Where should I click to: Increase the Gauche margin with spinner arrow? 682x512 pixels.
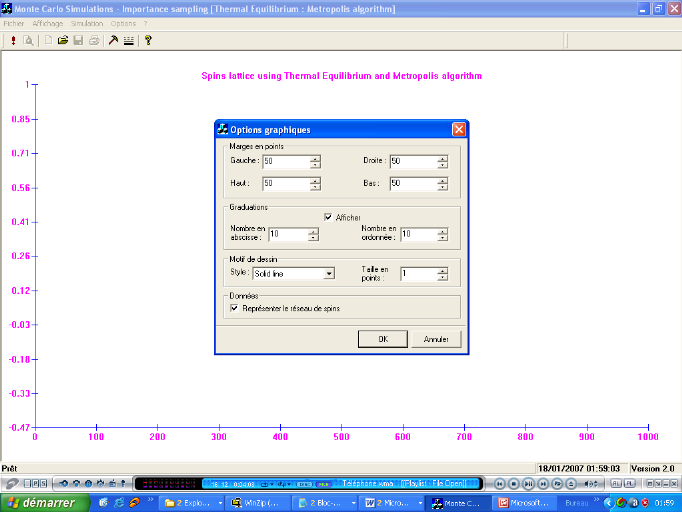click(315, 158)
